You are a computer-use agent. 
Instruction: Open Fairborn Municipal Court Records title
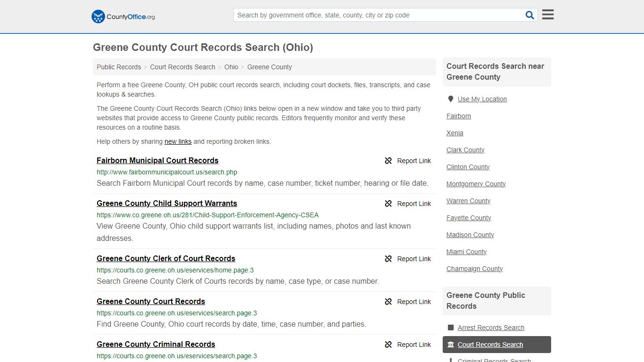(157, 160)
